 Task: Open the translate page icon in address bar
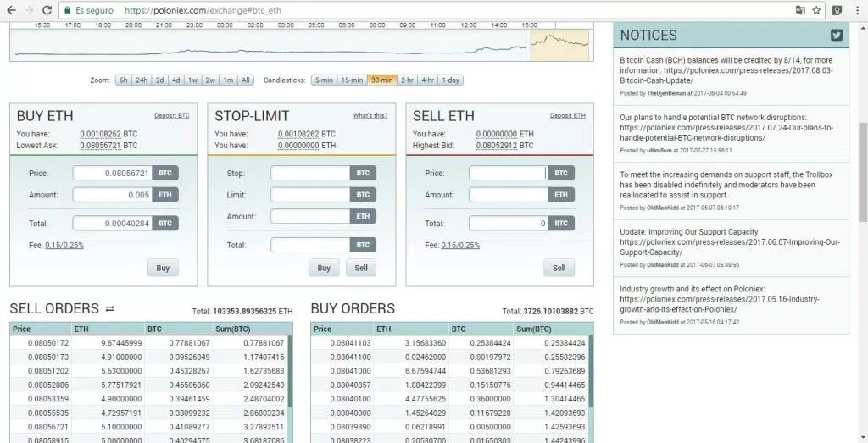(801, 10)
